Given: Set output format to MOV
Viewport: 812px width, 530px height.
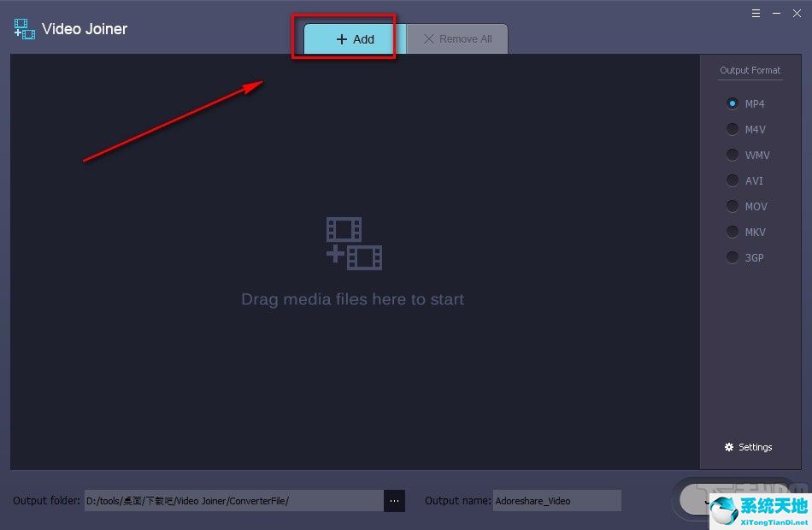Looking at the screenshot, I should point(733,206).
